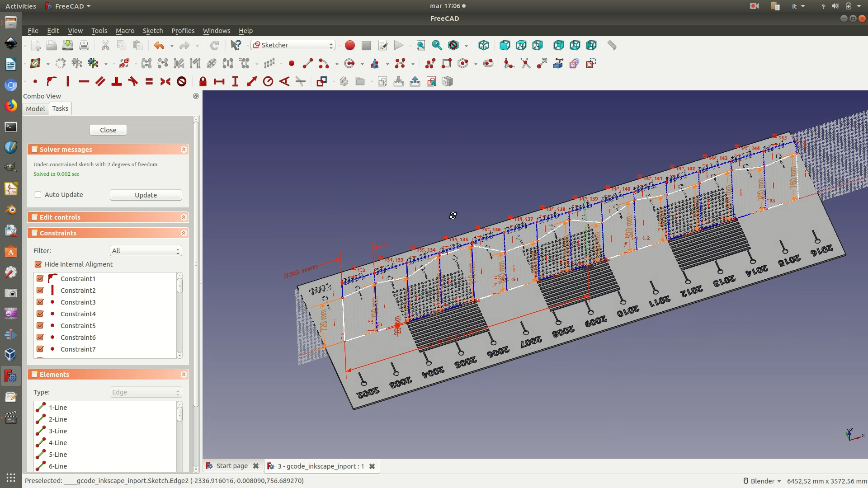868x488 pixels.
Task: Collapse the Constraints panel
Action: coord(184,233)
